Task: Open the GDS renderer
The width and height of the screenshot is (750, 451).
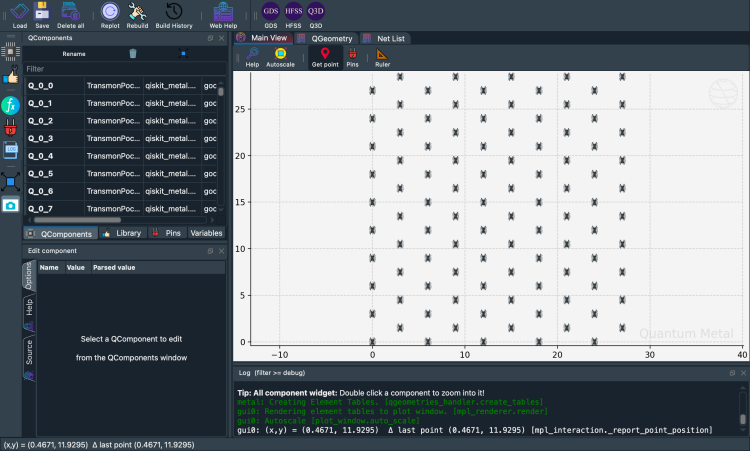Action: [271, 15]
